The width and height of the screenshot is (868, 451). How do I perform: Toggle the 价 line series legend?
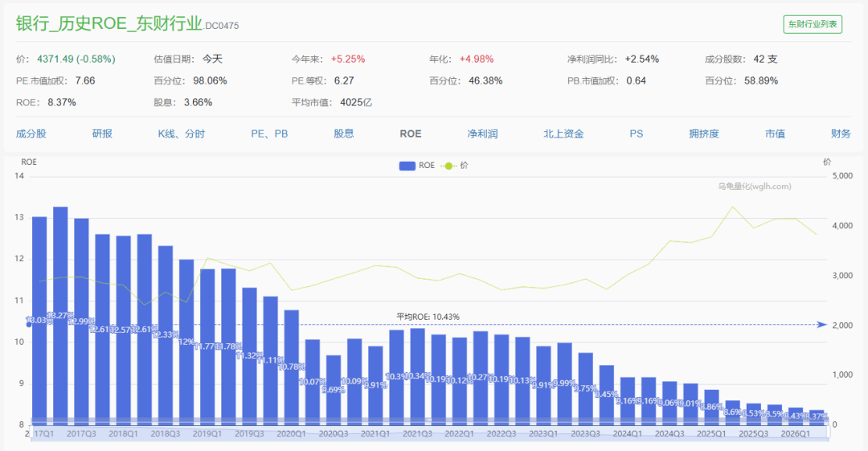(x=454, y=166)
